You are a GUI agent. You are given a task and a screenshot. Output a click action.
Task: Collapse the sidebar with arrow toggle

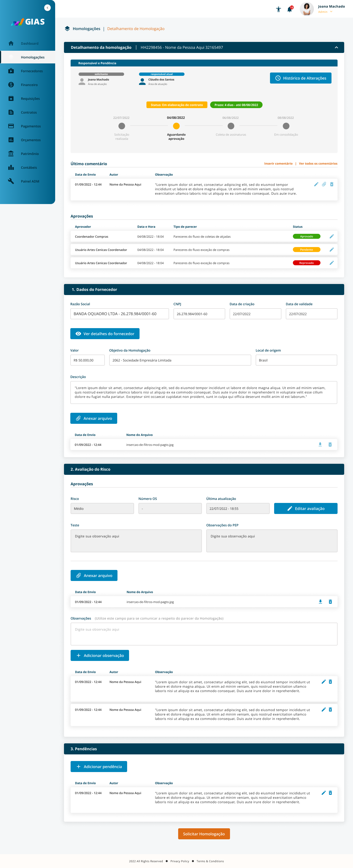pyautogui.click(x=47, y=8)
